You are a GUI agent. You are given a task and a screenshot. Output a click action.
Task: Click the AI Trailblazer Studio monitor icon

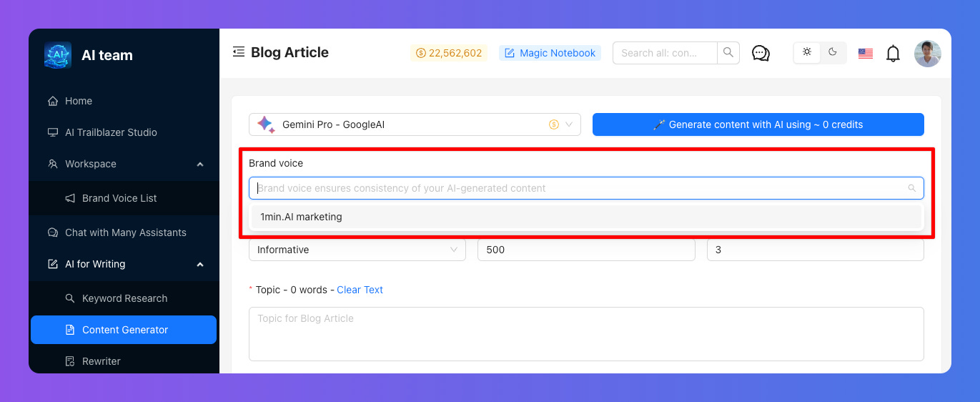(53, 132)
